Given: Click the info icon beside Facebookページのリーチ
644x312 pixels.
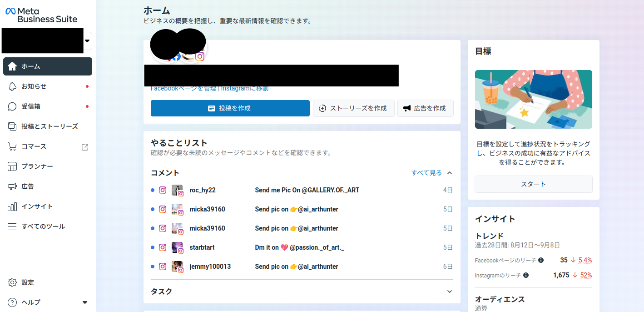Looking at the screenshot, I should click(541, 259).
